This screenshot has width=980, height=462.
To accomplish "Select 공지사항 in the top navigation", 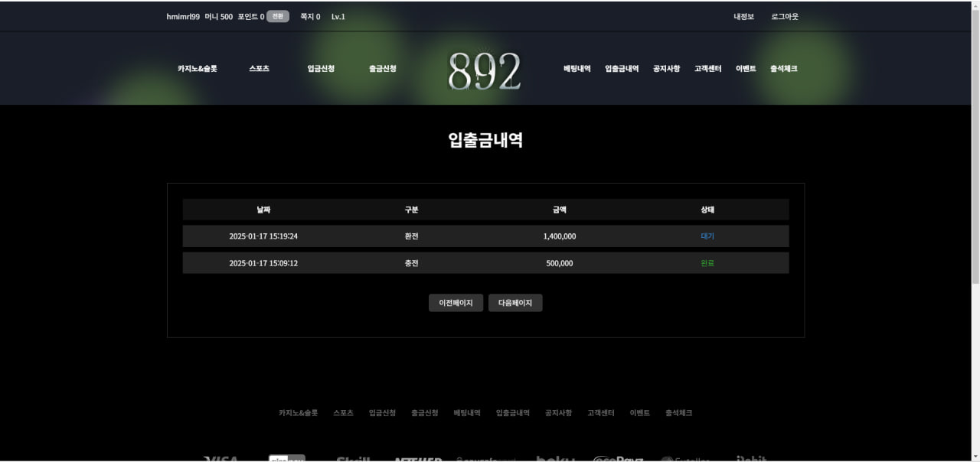I will (666, 69).
